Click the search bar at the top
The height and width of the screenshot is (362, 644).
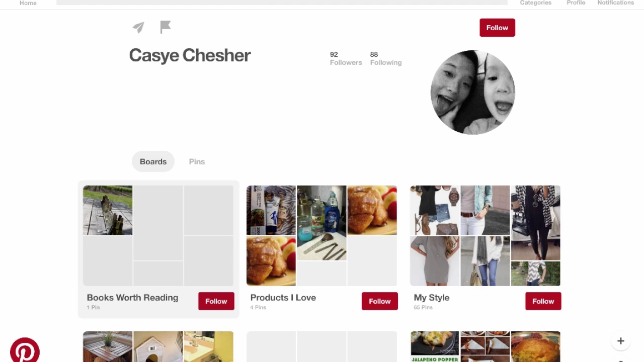282,3
